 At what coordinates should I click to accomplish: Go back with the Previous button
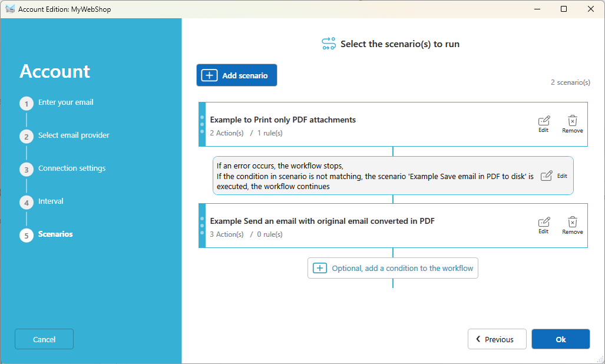(x=497, y=339)
